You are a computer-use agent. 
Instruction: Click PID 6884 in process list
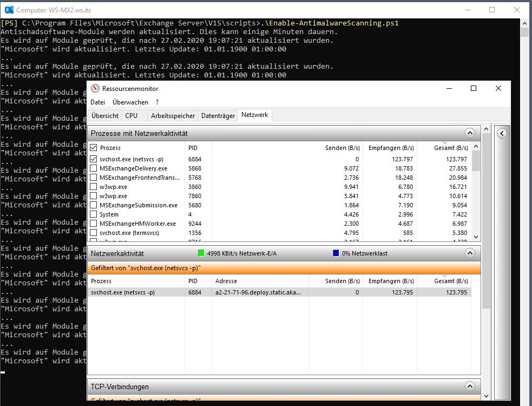coord(195,159)
